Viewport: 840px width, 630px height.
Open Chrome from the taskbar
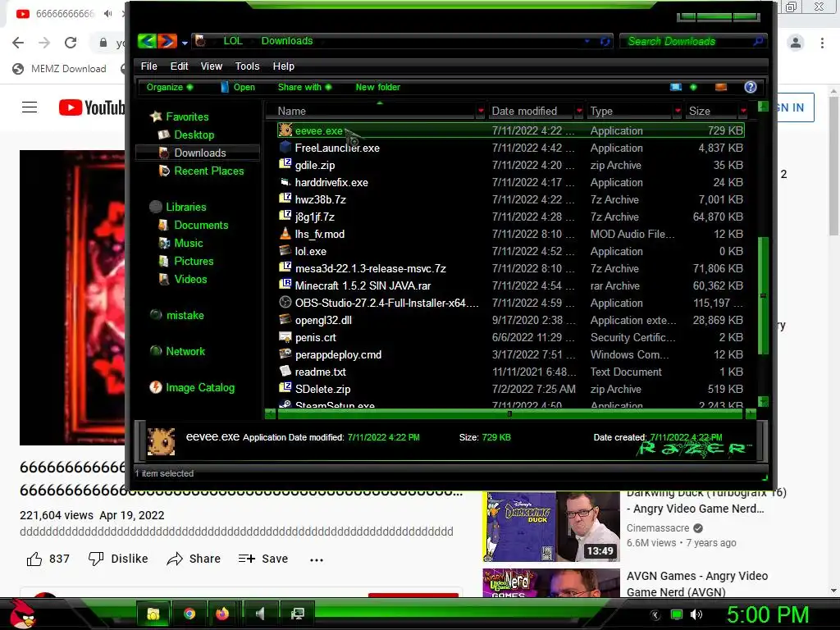coord(189,614)
